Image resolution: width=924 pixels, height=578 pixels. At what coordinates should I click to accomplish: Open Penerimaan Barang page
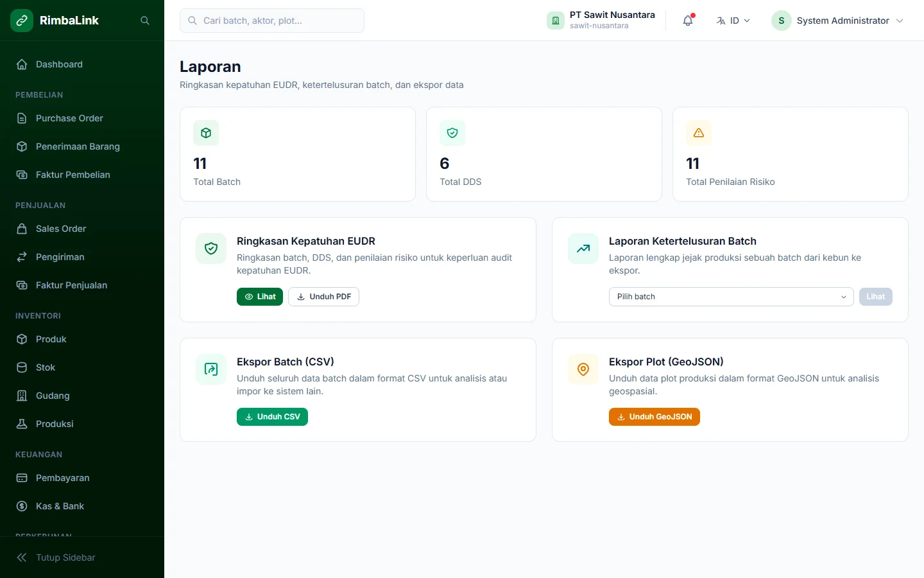click(x=82, y=146)
